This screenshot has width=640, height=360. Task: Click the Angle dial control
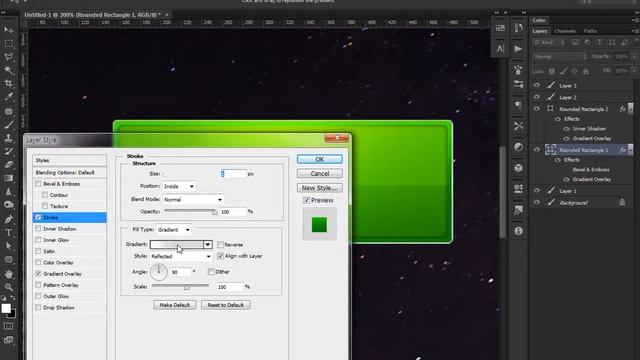click(158, 272)
